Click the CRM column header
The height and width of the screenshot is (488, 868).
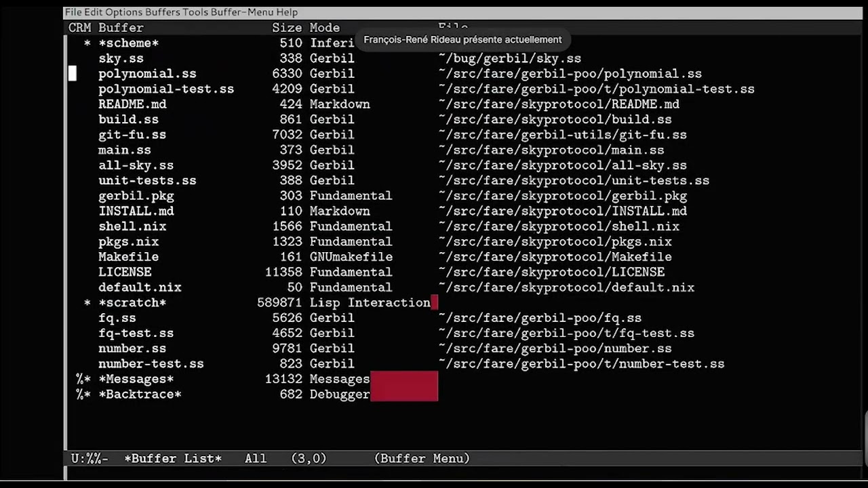(79, 28)
